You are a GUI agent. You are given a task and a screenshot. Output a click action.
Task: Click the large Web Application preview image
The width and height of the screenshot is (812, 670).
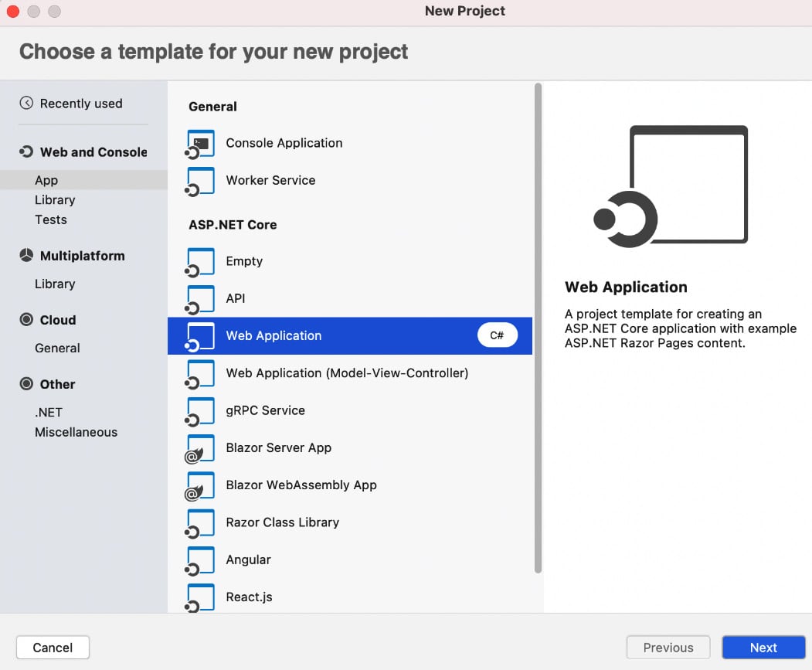[671, 186]
